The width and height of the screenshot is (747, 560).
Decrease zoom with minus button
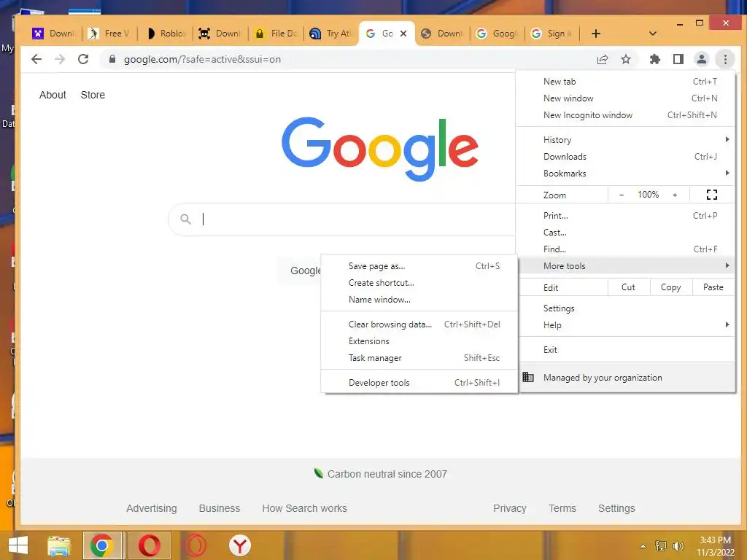622,195
